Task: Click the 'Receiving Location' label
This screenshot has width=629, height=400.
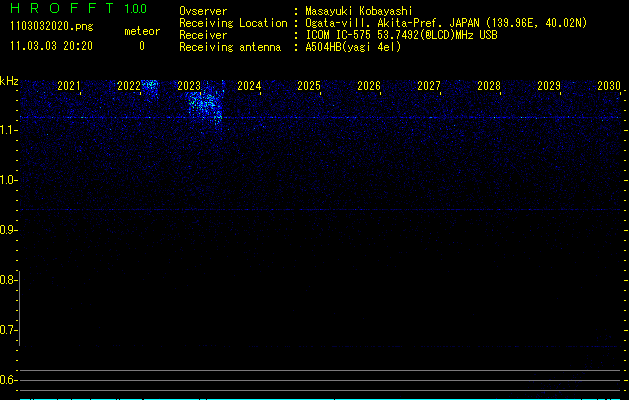Action: coord(233,23)
